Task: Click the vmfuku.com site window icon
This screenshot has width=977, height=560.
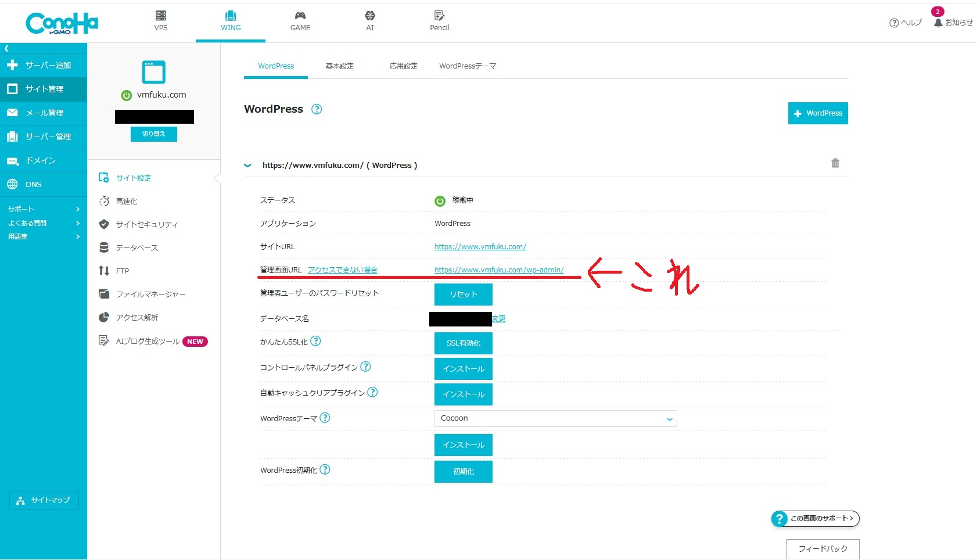Action: click(154, 72)
